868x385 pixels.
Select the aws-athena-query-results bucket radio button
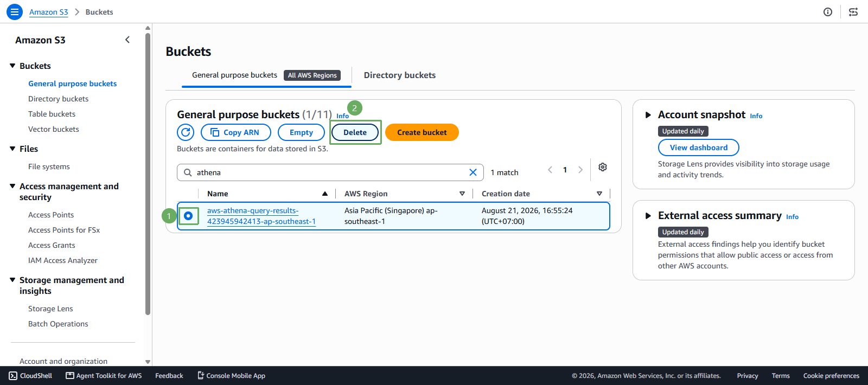(188, 216)
